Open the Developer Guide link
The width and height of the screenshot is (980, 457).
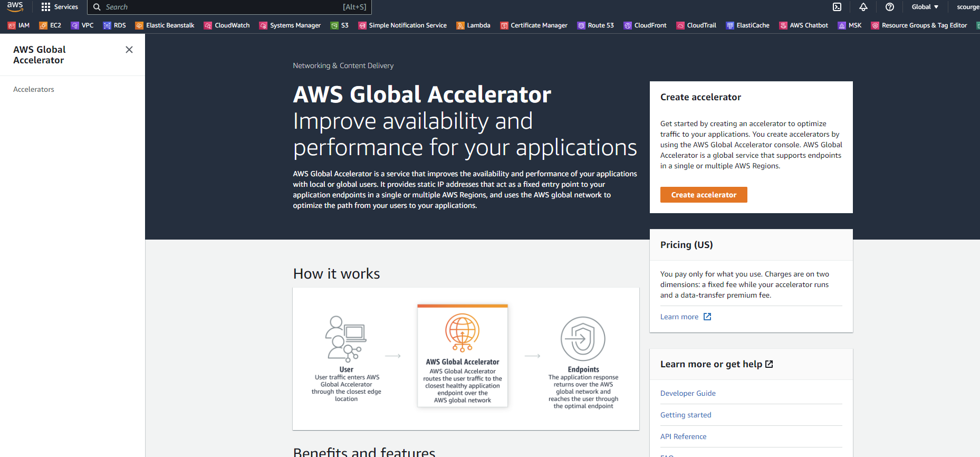pos(688,393)
